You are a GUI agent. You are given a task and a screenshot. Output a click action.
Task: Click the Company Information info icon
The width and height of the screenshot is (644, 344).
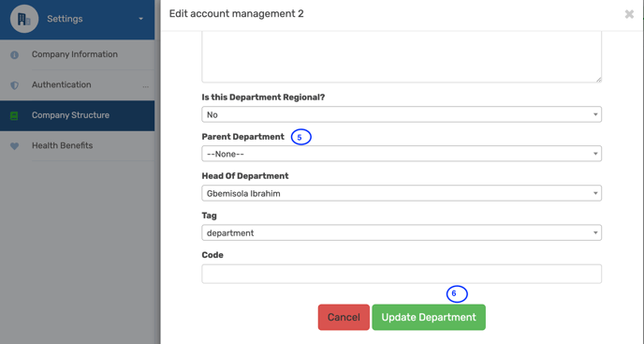(x=14, y=54)
